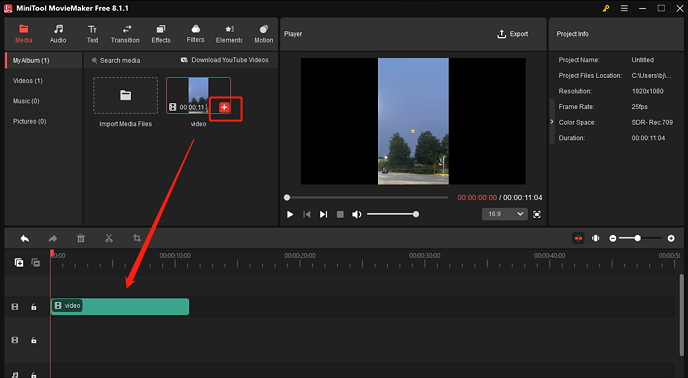Add a new track icon
Viewport: 688px width, 378px height.
click(19, 263)
